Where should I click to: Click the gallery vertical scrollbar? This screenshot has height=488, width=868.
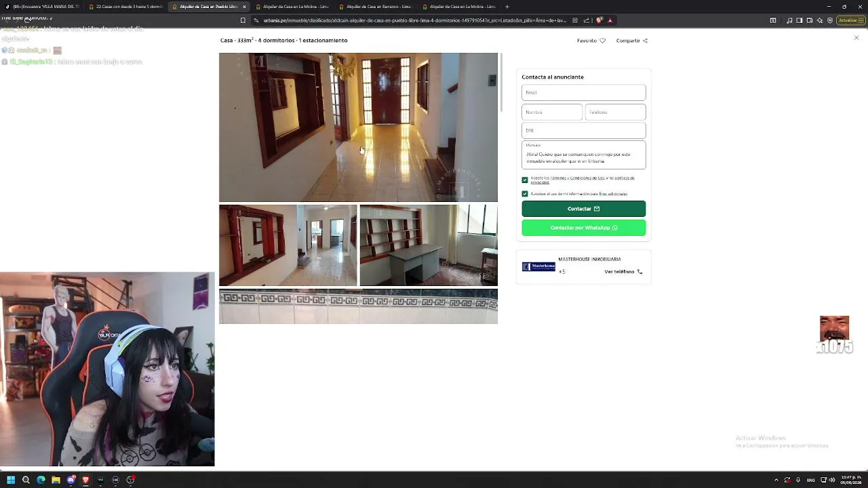[x=501, y=82]
